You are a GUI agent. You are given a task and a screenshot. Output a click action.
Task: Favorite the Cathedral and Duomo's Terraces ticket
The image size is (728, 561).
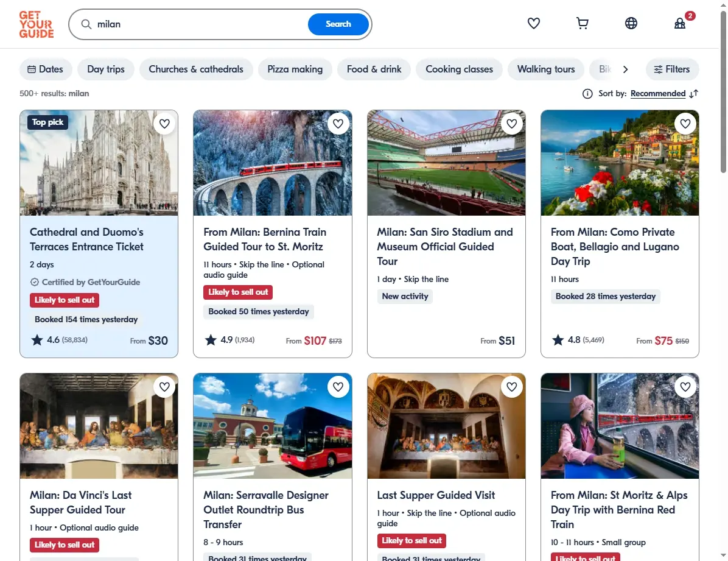point(164,124)
